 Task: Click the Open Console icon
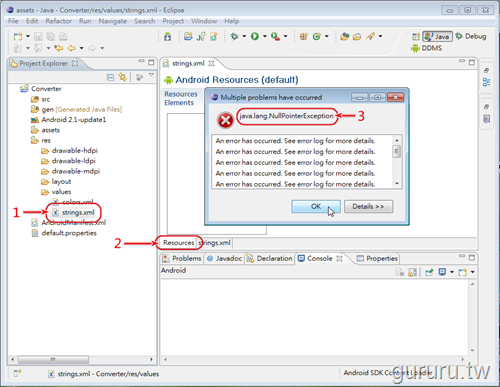click(462, 272)
